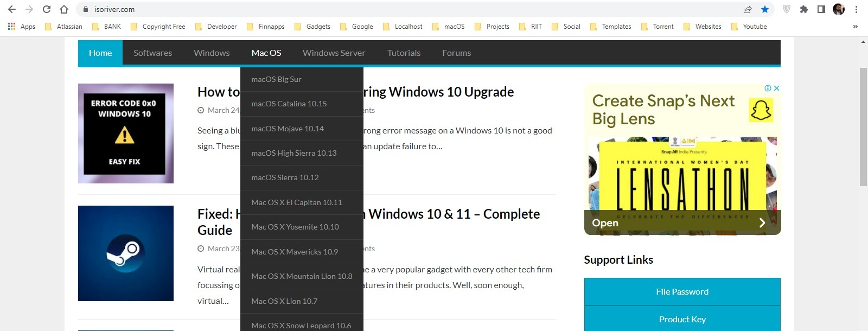Select macOS Big Sur from dropdown
868x331 pixels.
302,79
